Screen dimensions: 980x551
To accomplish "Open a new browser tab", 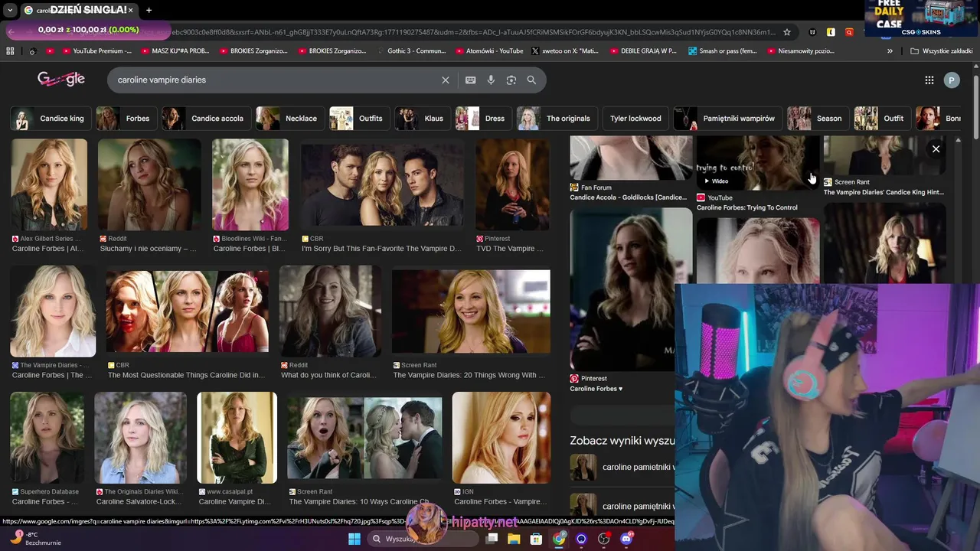I will click(149, 10).
